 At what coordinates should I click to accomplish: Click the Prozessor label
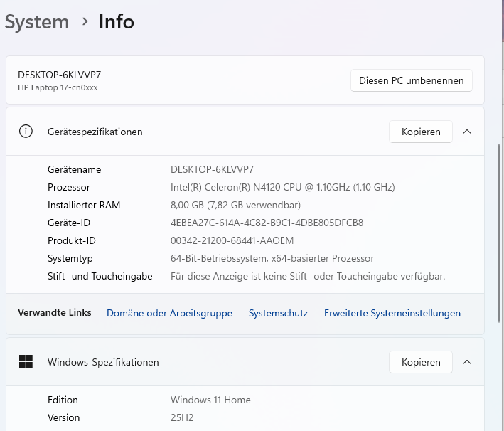click(69, 187)
